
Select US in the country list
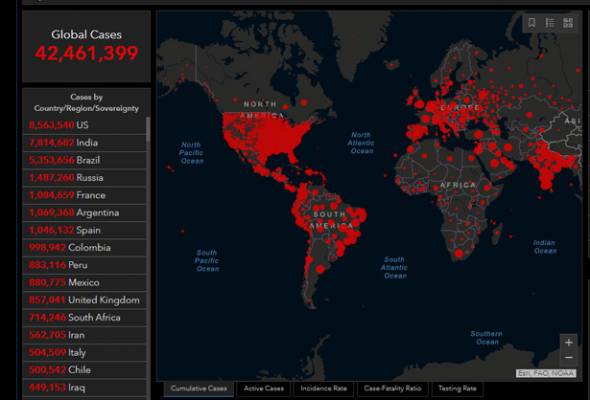pos(85,125)
